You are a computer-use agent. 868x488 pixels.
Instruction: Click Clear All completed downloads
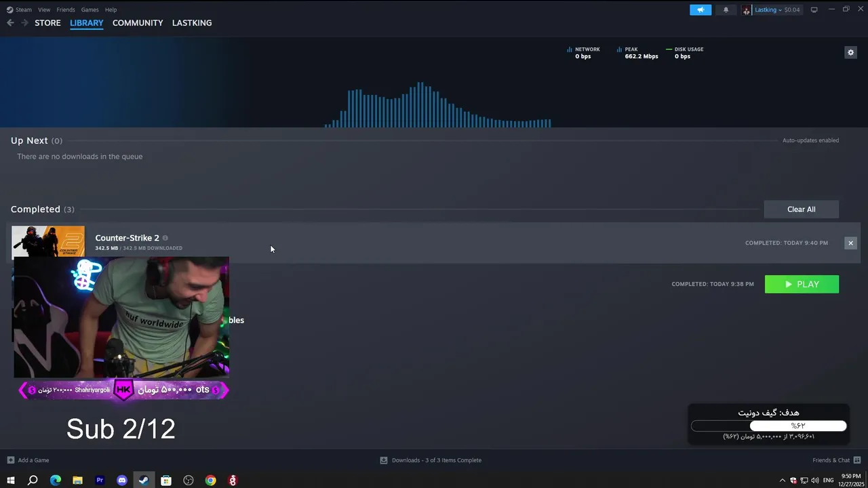pyautogui.click(x=801, y=209)
